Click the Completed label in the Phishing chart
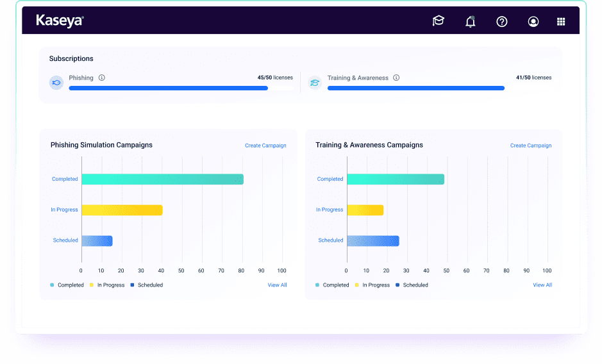This screenshot has width=602, height=364. [x=65, y=179]
